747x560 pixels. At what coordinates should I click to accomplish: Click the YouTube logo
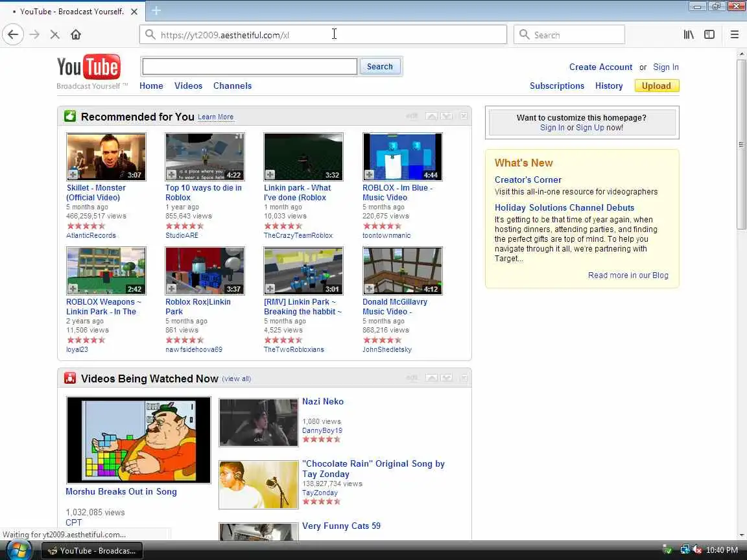point(89,67)
